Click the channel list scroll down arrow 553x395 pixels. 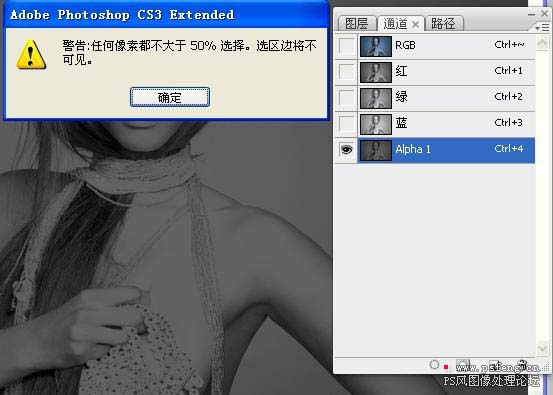[542, 348]
